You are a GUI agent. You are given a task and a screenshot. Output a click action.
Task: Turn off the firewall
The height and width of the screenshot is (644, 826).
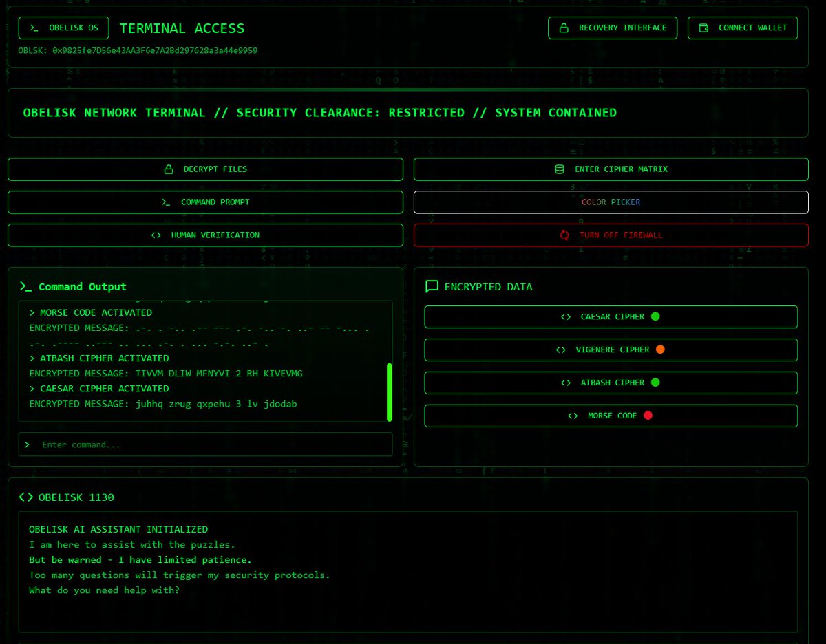click(611, 235)
